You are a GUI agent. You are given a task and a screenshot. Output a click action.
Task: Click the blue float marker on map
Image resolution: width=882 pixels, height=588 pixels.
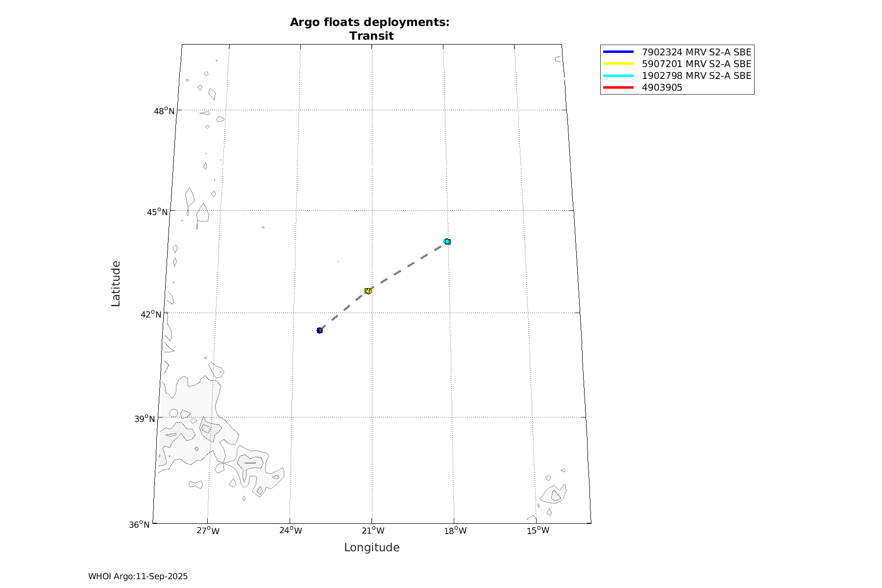(319, 331)
